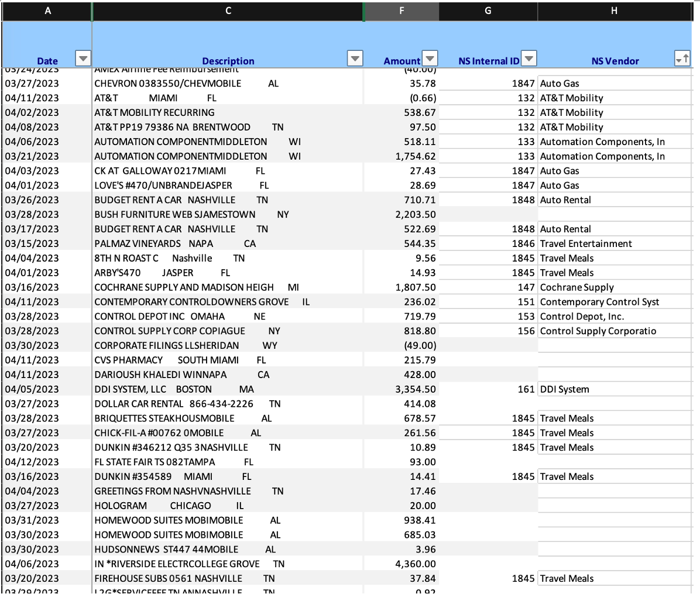The width and height of the screenshot is (700, 604).
Task: Select the amount cell 538.67
Action: [x=402, y=112]
